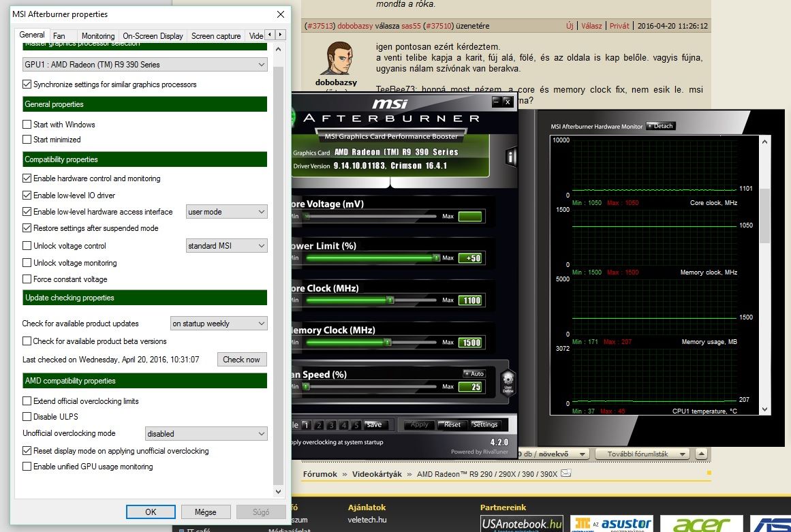Click the Válasz reply link
This screenshot has height=532, width=791.
[591, 26]
